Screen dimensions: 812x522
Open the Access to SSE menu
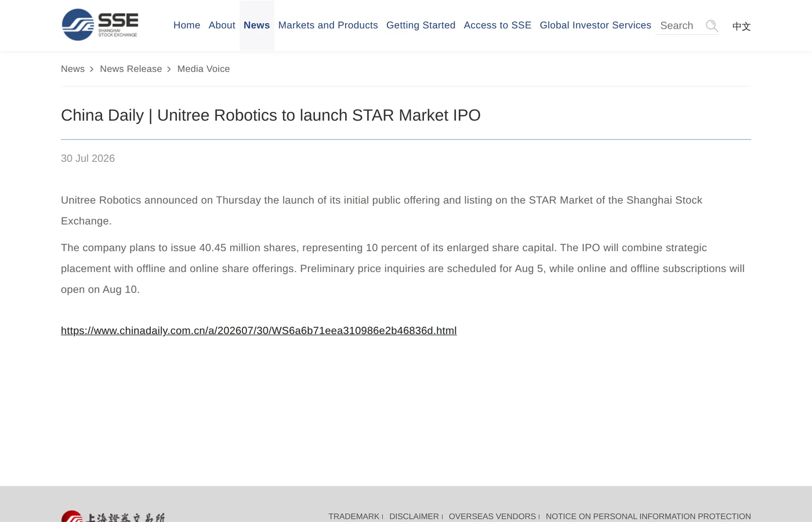[x=498, y=25]
